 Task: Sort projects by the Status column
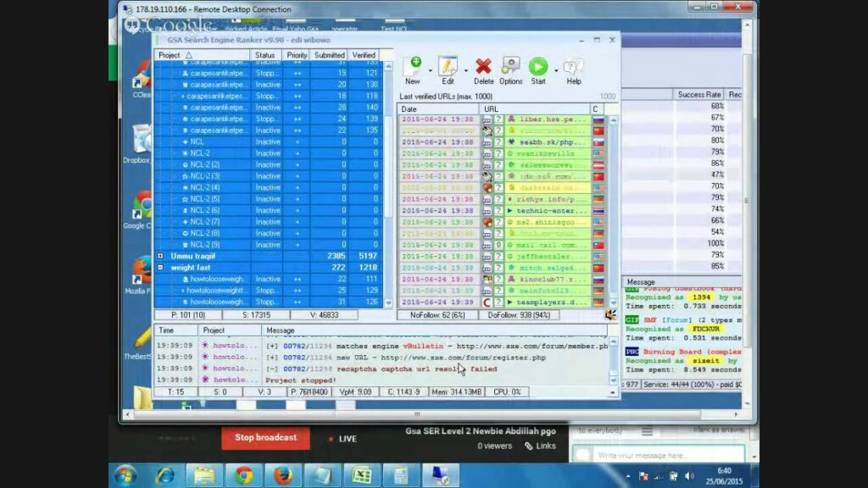[265, 55]
